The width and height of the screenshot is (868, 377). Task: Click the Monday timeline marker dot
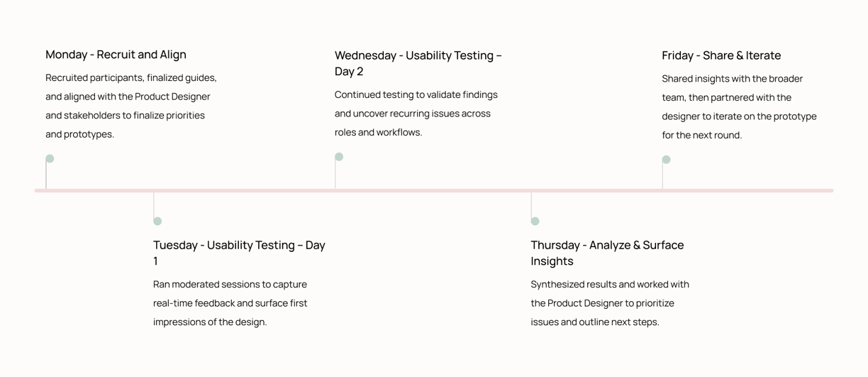[50, 158]
